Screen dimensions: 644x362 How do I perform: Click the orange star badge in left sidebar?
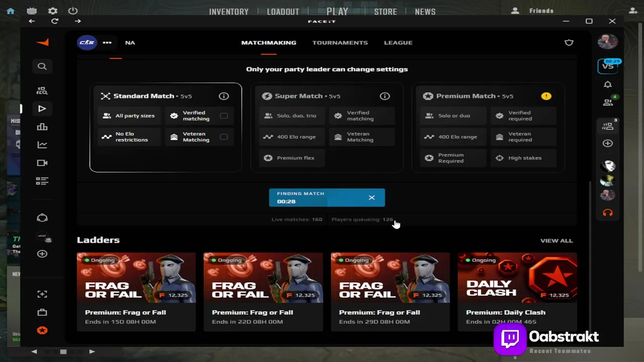tap(42, 330)
